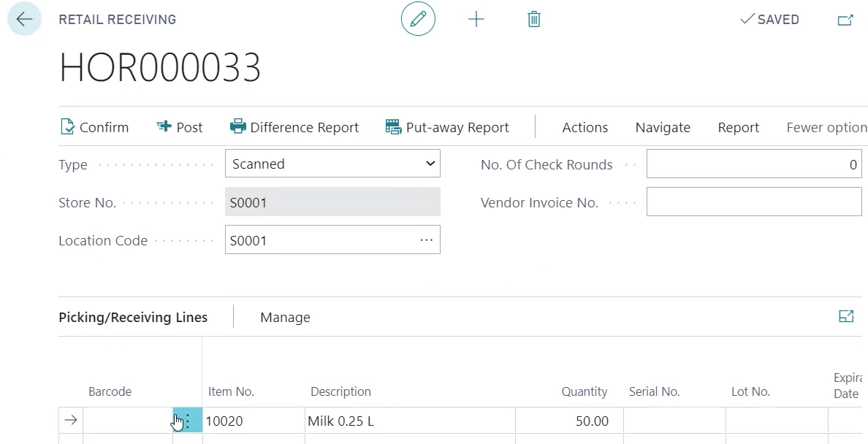Image resolution: width=868 pixels, height=444 pixels.
Task: Click the back arrow button
Action: [24, 20]
